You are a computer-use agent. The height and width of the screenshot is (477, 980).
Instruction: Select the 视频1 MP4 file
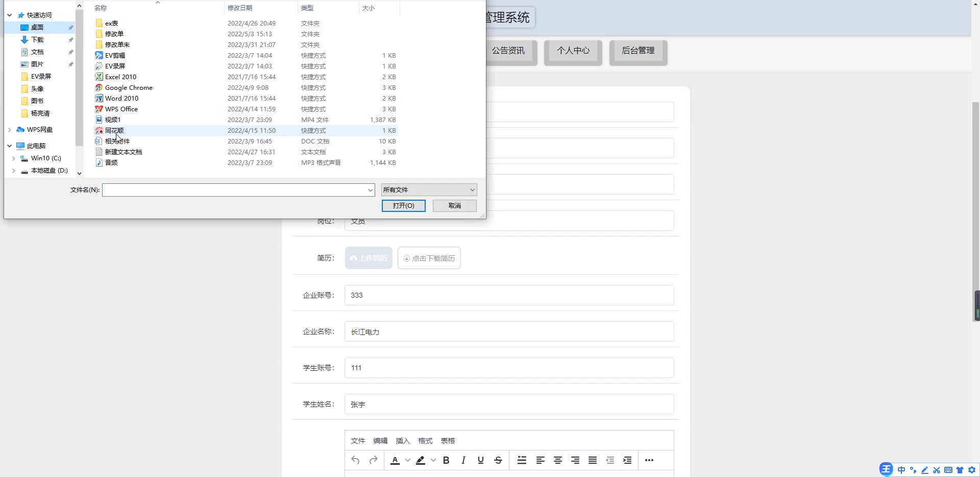(113, 120)
